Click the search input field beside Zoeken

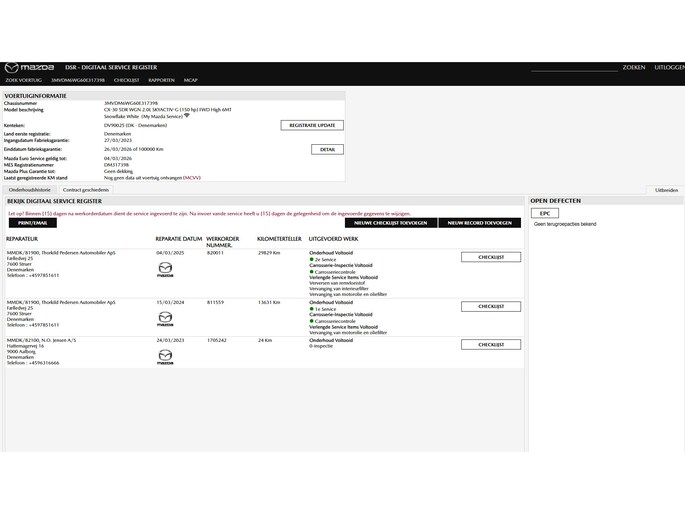tap(573, 67)
